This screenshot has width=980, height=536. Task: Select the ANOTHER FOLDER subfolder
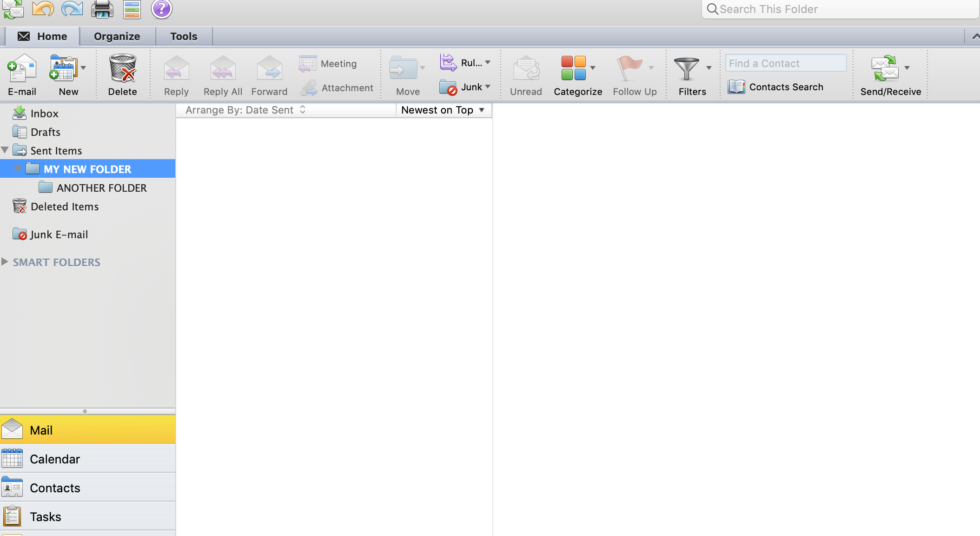click(x=101, y=188)
